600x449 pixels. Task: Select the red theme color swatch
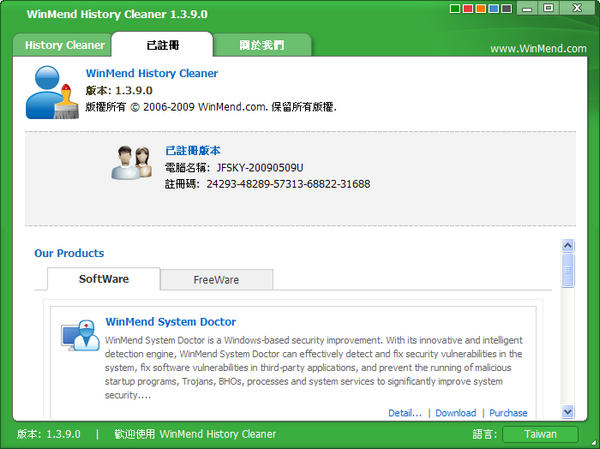469,10
